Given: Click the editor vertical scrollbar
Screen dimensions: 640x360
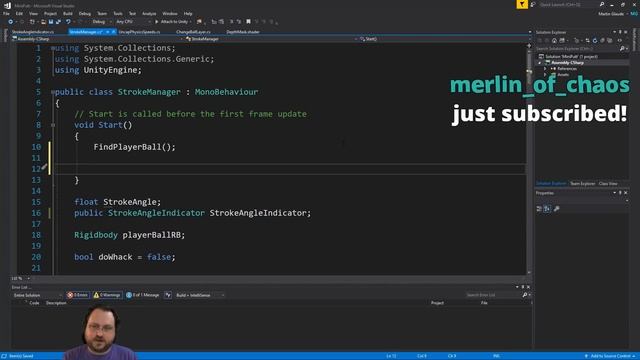Looking at the screenshot, I should coord(529,159).
